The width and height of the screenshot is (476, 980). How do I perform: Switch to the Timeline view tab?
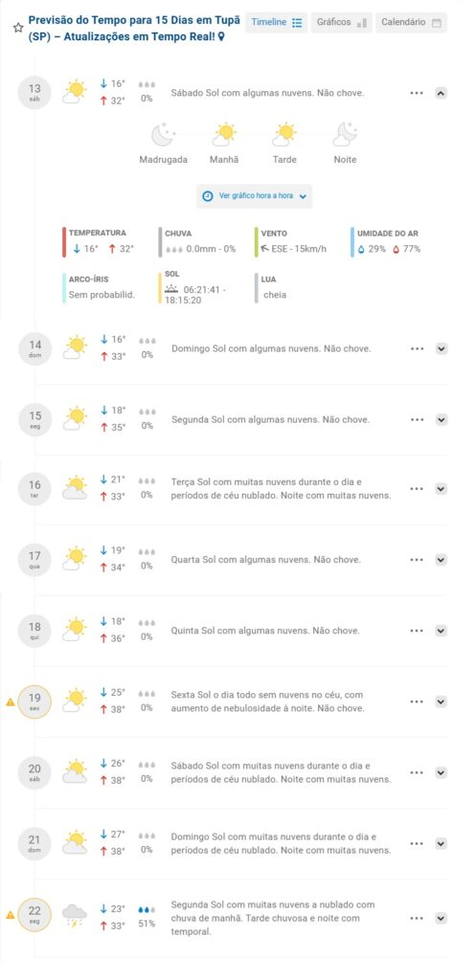point(277,23)
